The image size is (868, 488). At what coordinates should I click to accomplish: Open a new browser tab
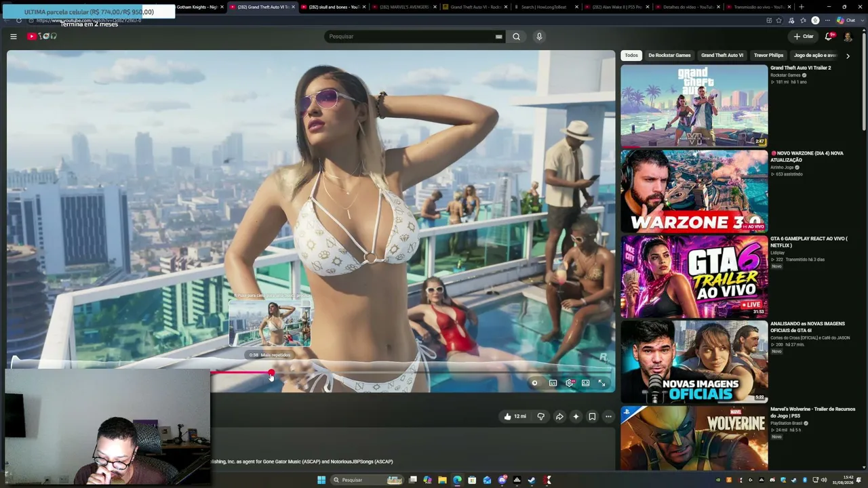(802, 7)
